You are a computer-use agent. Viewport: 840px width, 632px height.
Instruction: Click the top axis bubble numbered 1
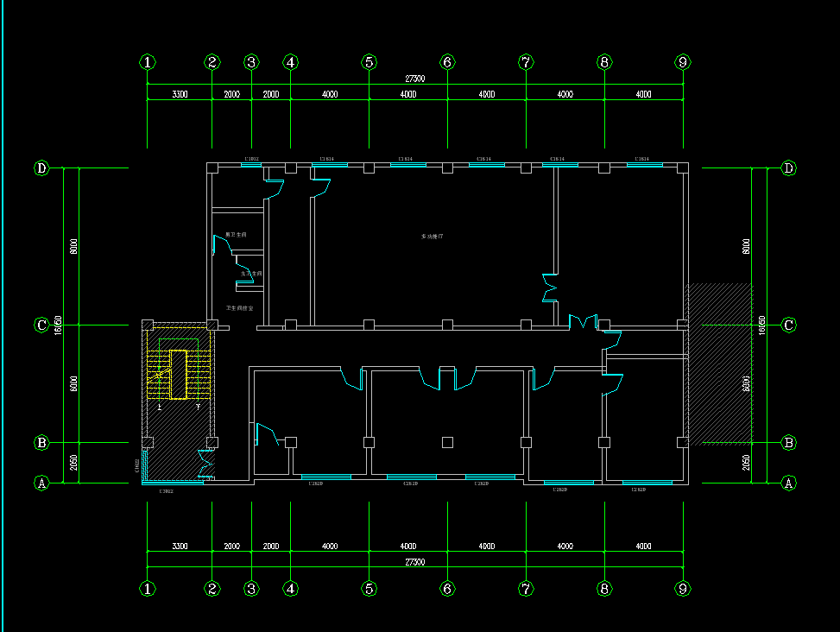(148, 62)
